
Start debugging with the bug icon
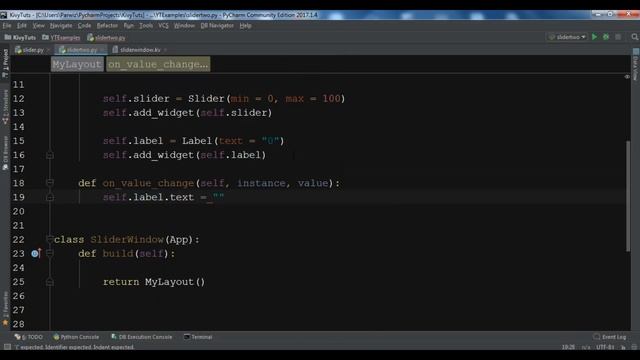(x=606, y=37)
